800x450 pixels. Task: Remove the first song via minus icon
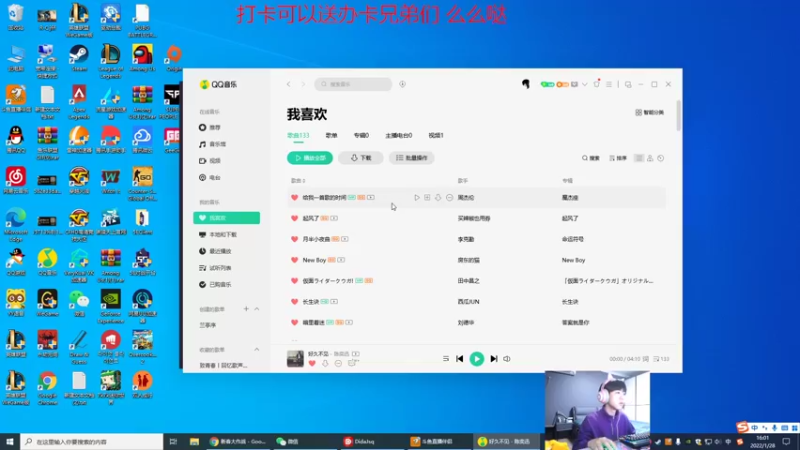point(449,197)
